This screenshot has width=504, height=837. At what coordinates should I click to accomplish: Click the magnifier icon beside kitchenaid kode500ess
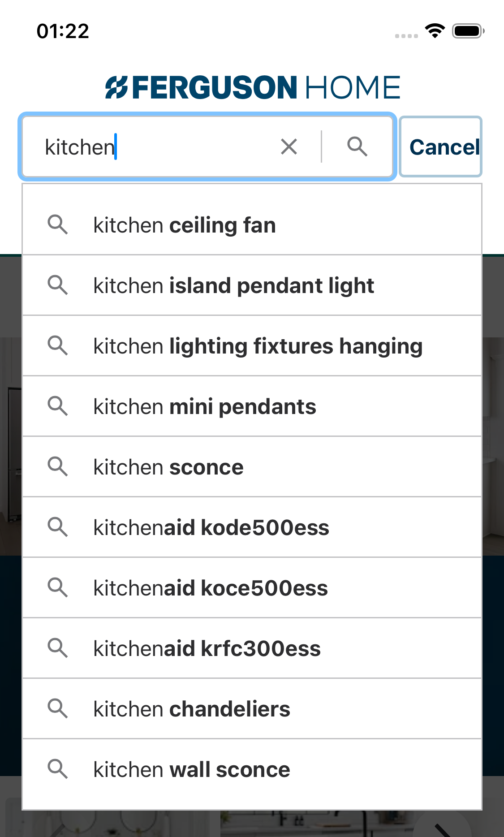[58, 527]
